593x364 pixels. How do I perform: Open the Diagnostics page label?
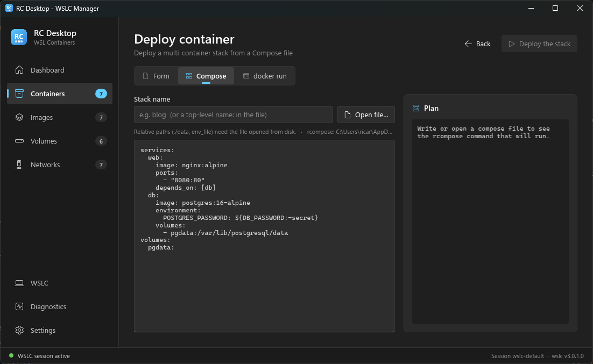[x=48, y=306]
